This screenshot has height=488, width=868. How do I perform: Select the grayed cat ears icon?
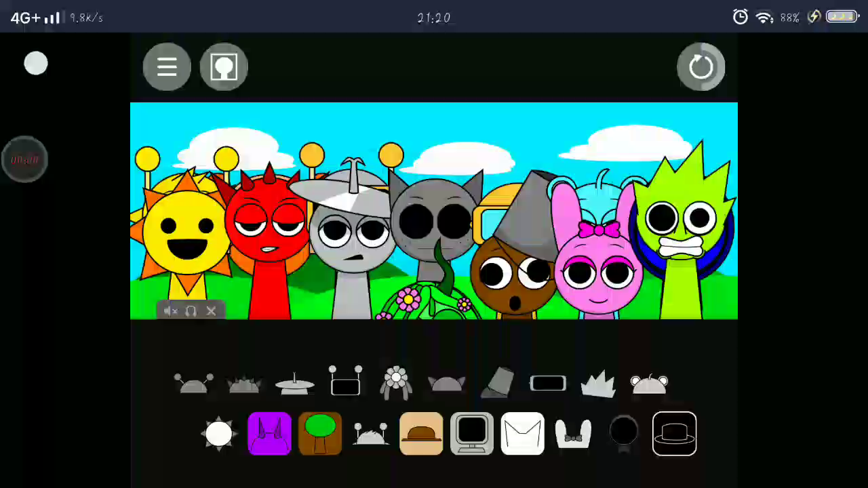pyautogui.click(x=447, y=384)
